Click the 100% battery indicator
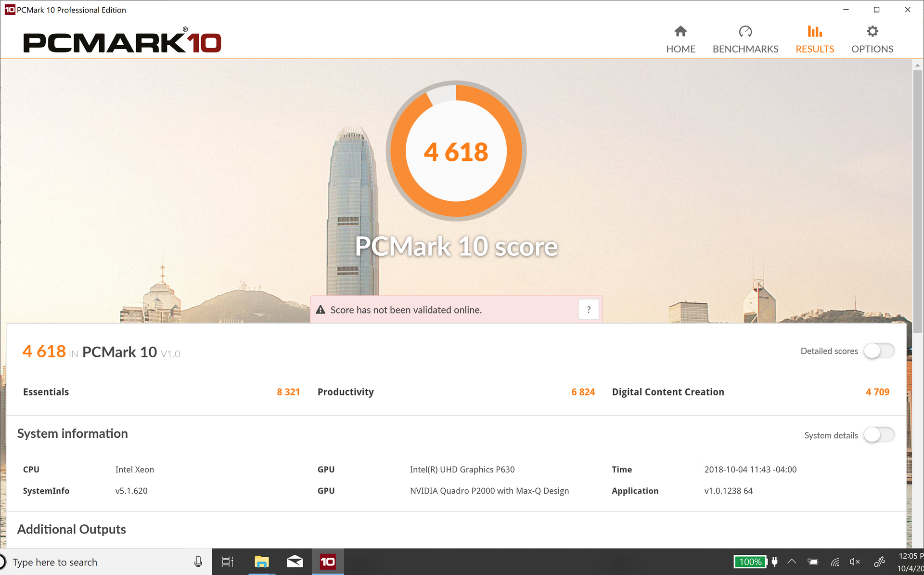924x575 pixels. click(x=750, y=562)
